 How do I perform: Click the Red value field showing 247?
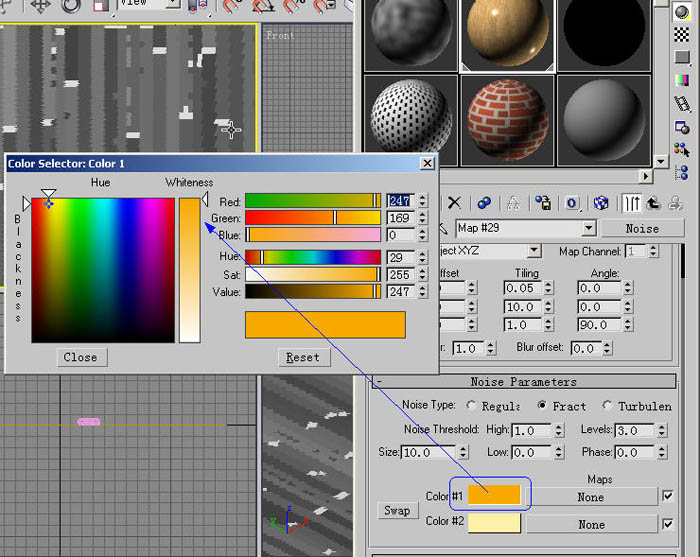pos(401,200)
